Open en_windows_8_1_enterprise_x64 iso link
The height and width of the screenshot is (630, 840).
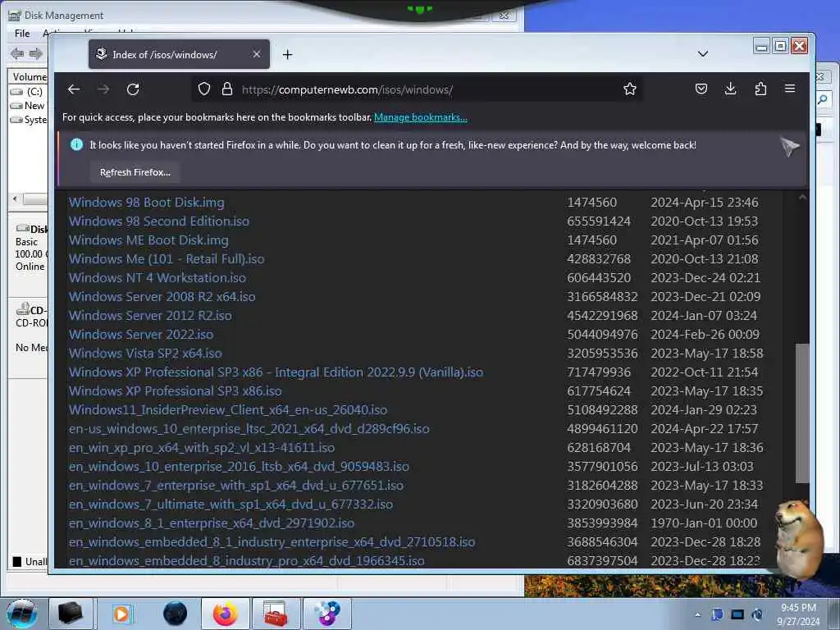pyautogui.click(x=211, y=523)
